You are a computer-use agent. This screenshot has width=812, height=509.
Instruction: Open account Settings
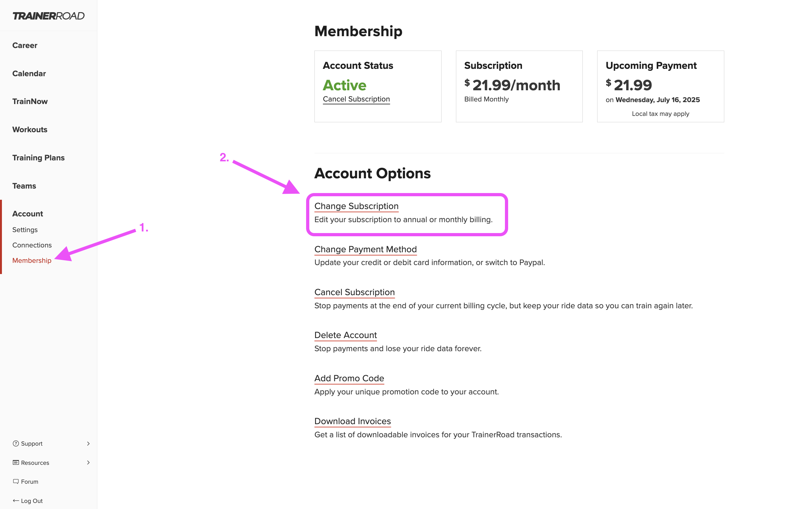click(25, 230)
